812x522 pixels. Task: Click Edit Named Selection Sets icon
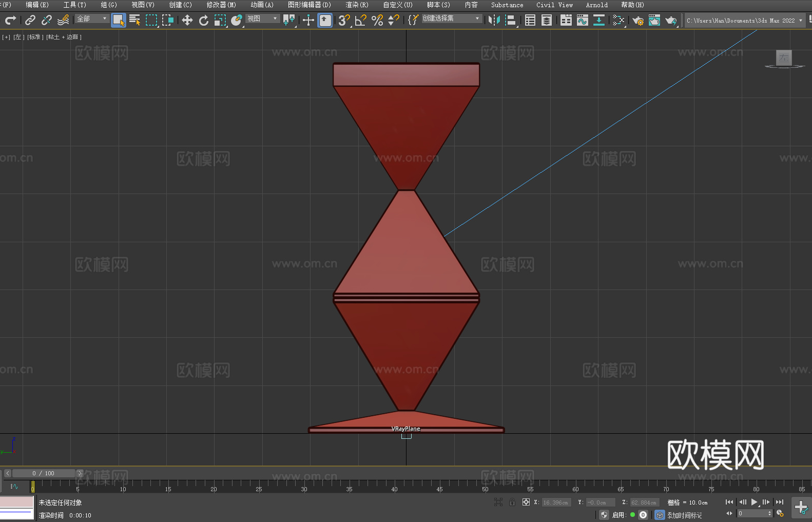click(x=413, y=20)
